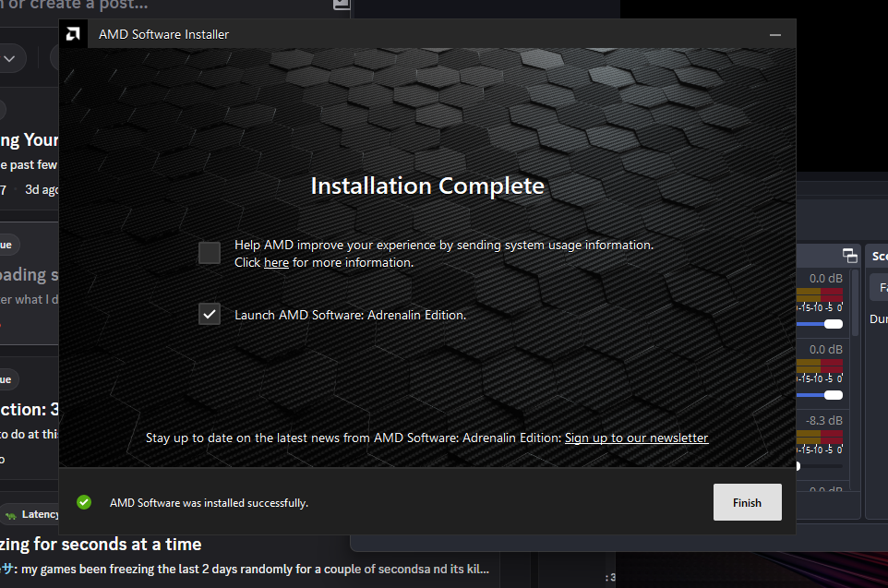Click the Finish button in AMD installer
888x588 pixels.
pos(747,502)
